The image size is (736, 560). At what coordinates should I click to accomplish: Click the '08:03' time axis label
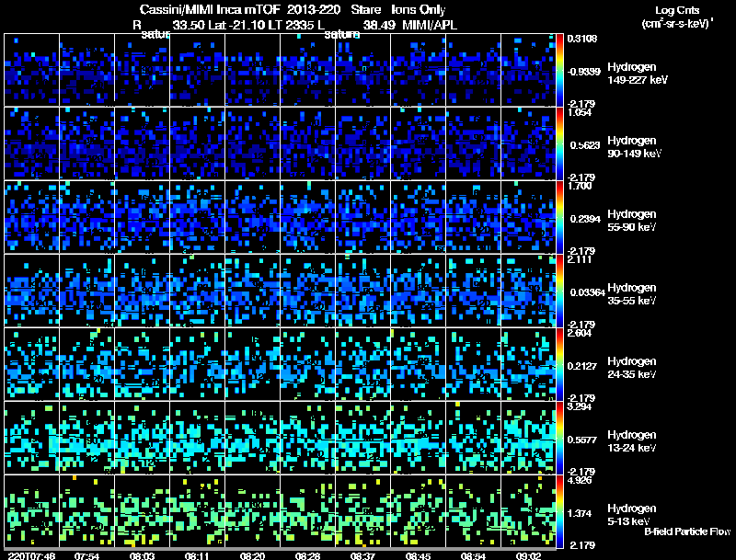(143, 555)
